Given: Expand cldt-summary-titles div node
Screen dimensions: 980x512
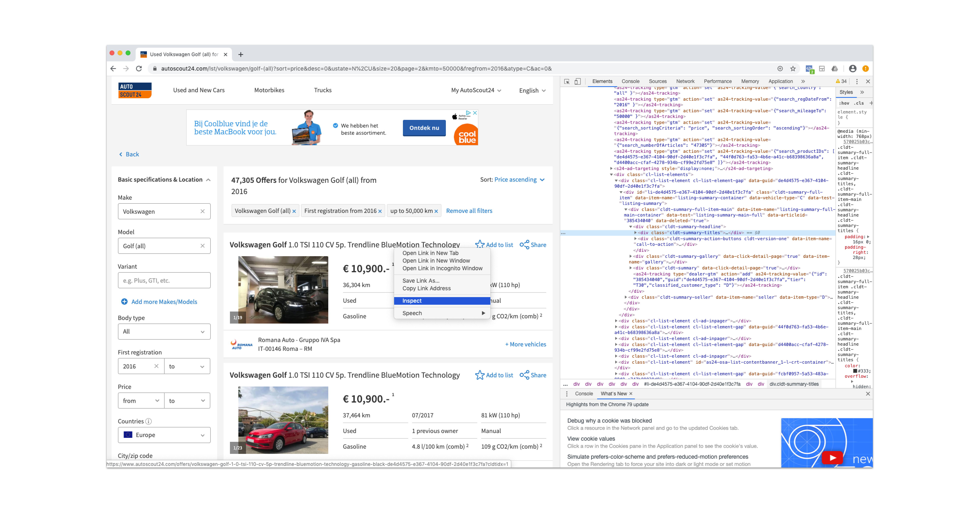Looking at the screenshot, I should tap(635, 233).
